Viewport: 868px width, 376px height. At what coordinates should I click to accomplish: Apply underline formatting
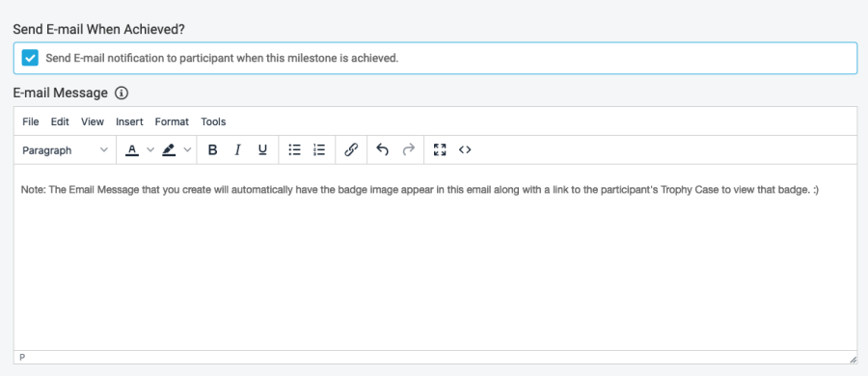tap(263, 150)
